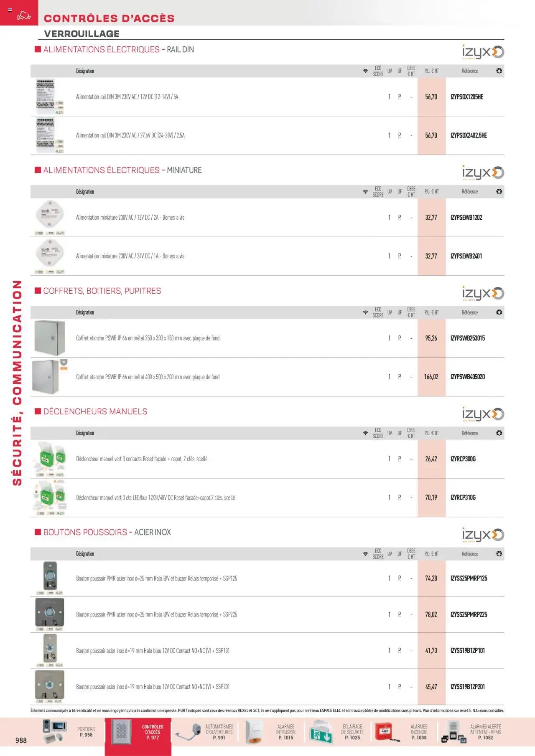
Task: Click the izyx logo beside Déclencheurs Manuels
Action: coord(483,414)
